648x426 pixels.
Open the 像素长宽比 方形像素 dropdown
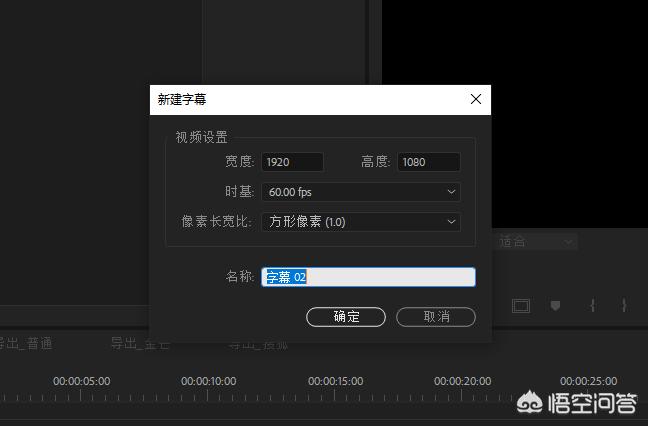pos(361,222)
